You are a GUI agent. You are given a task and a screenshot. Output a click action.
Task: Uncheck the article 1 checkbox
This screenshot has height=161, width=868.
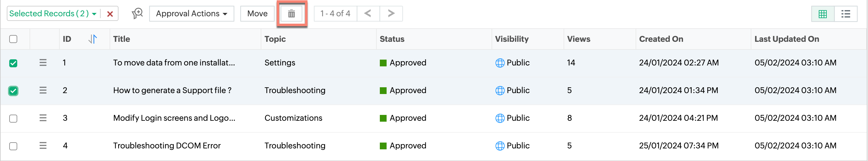pyautogui.click(x=13, y=63)
